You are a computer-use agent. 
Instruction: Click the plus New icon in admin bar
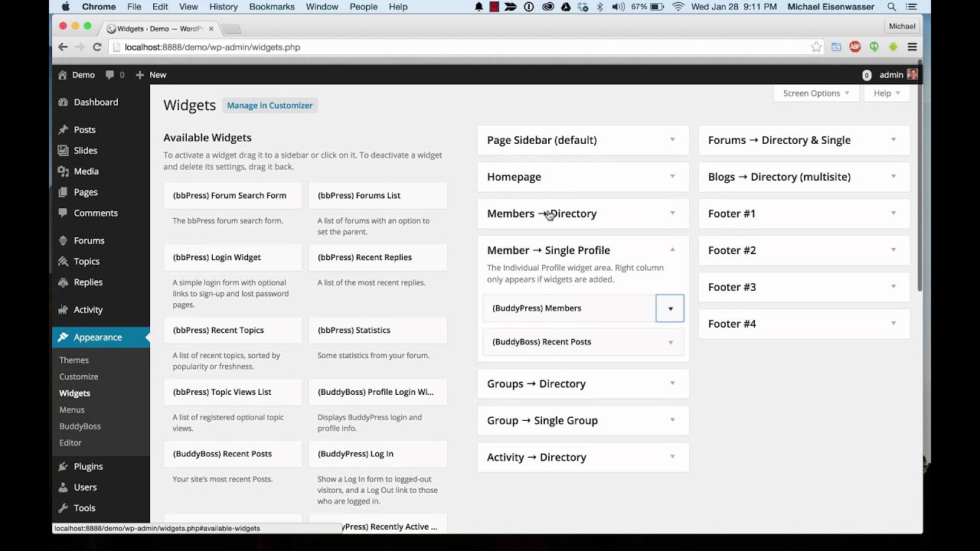[x=139, y=75]
